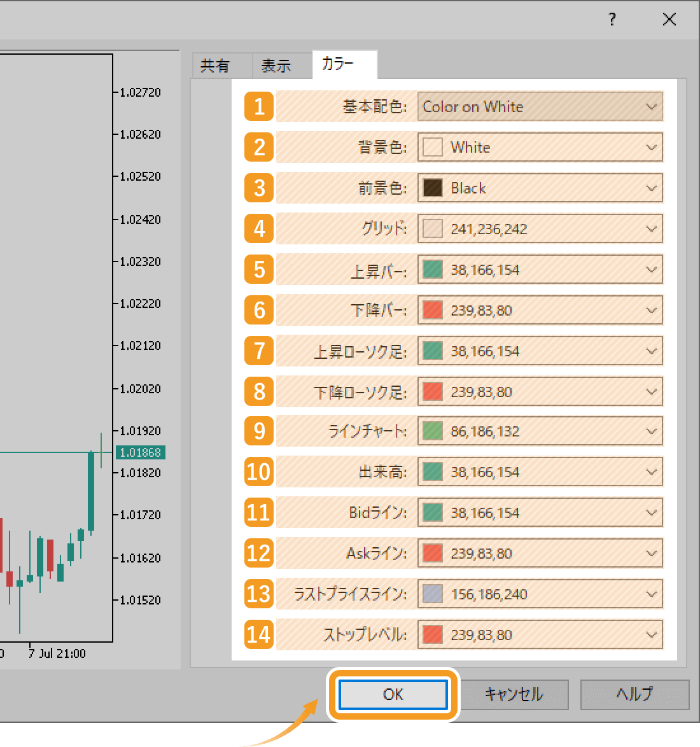Click the ラインチャート color swatch

click(433, 431)
